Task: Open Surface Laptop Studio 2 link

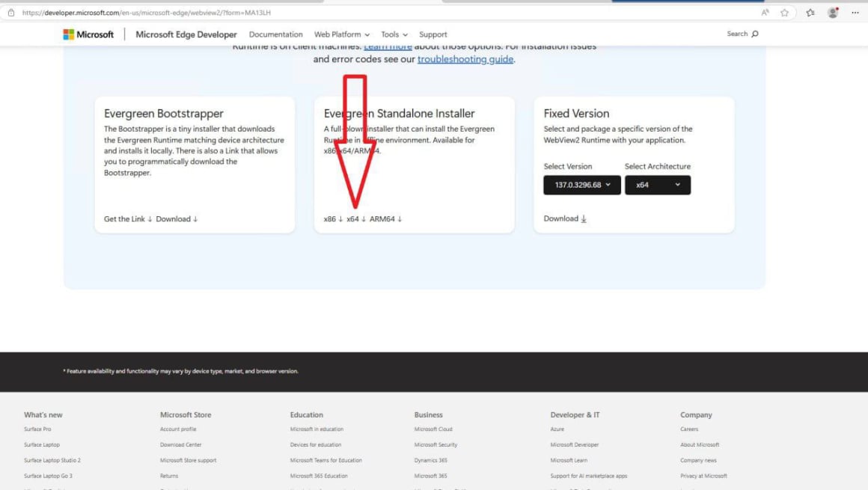Action: pos(52,460)
